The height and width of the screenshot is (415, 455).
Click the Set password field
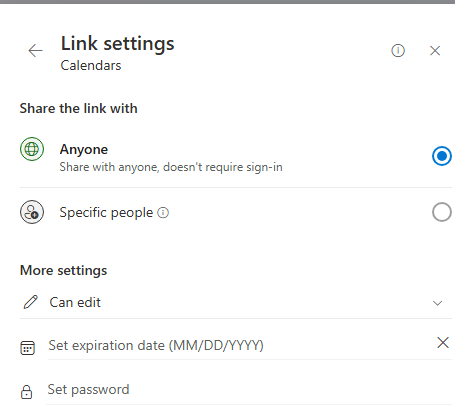249,390
